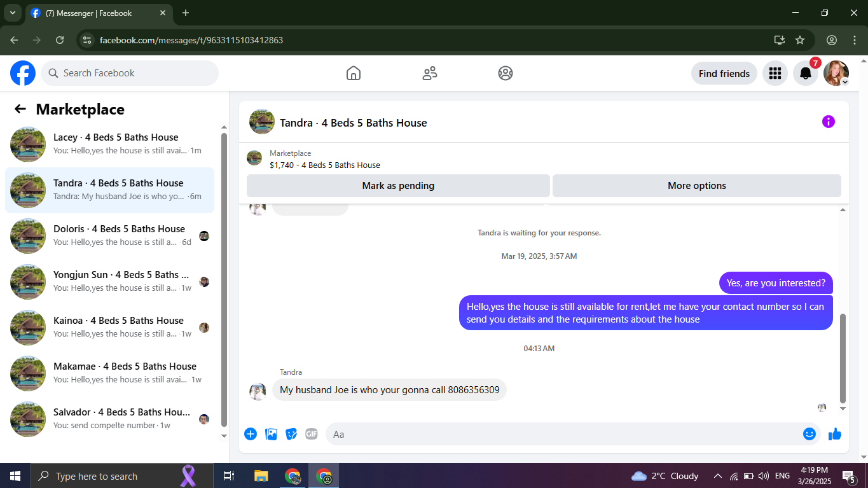Open the Makamae conversation
868x488 pixels.
109,373
